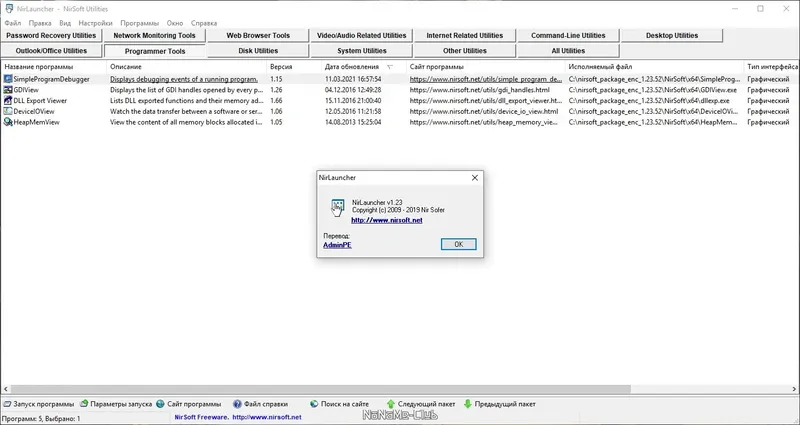Image resolution: width=800 pixels, height=425 pixels.
Task: Open the simple_program_debugger website link
Action: click(x=486, y=79)
